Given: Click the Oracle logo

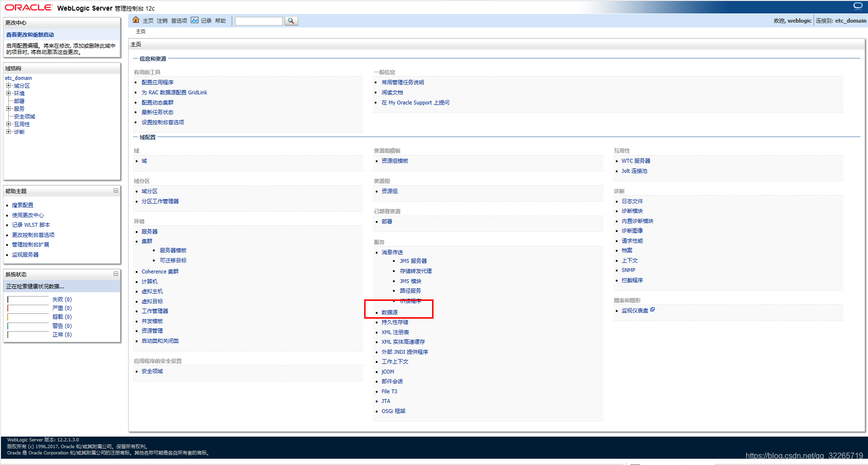Looking at the screenshot, I should [28, 8].
